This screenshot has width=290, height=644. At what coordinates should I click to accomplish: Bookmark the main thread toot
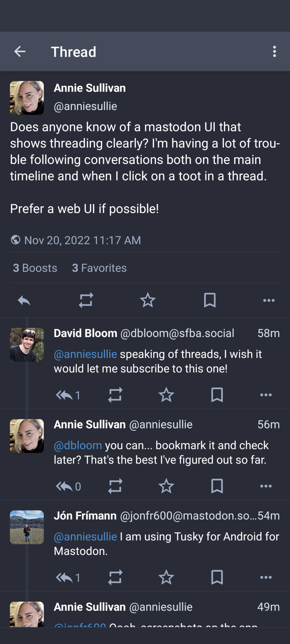tap(210, 300)
